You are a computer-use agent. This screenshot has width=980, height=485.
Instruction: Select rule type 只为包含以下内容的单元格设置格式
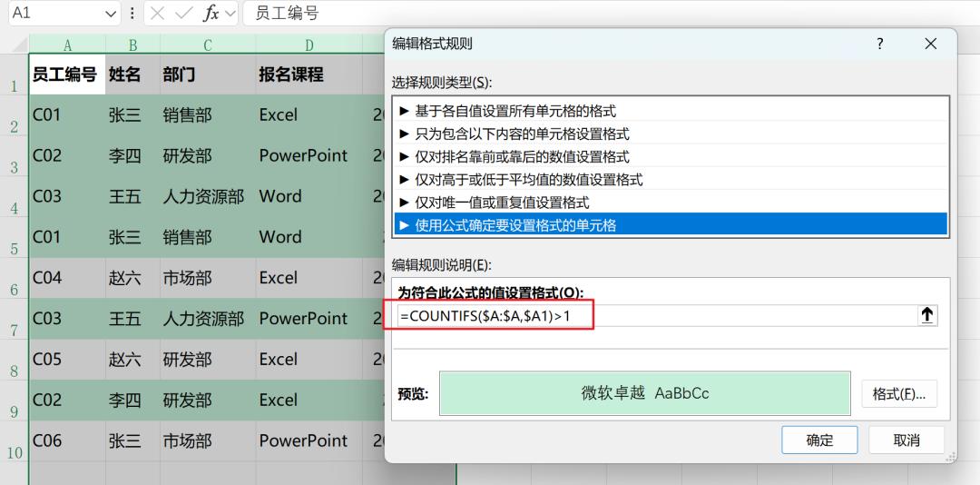coord(671,134)
